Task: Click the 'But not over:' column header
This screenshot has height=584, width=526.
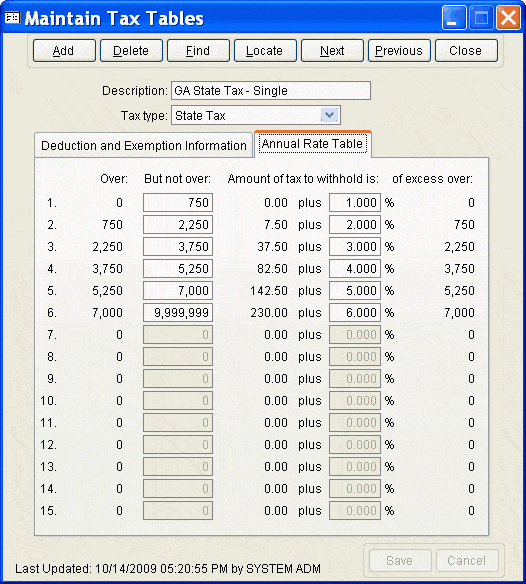Action: (x=178, y=179)
